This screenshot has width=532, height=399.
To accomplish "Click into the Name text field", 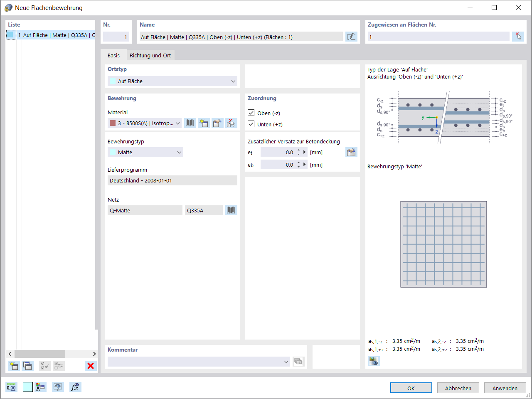I will pyautogui.click(x=241, y=37).
